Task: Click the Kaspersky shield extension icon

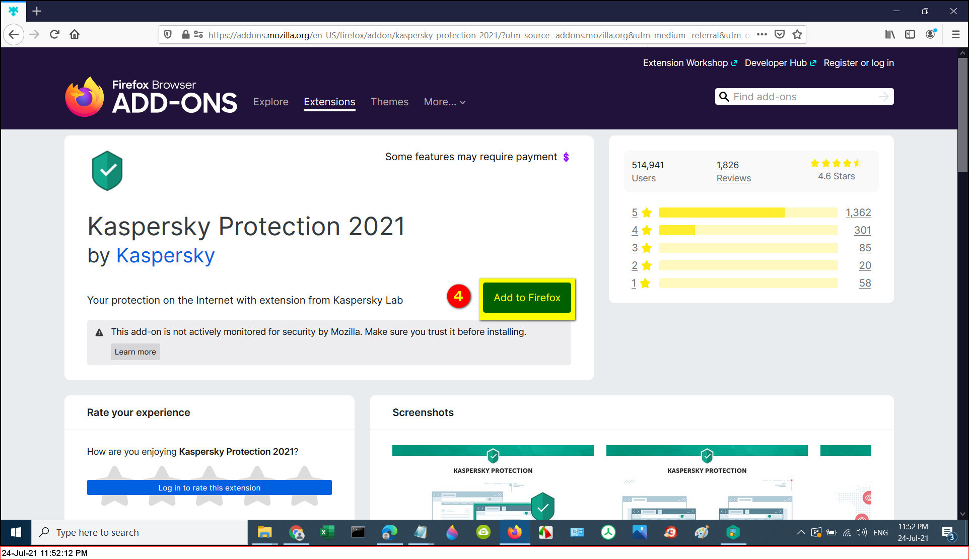Action: click(107, 171)
